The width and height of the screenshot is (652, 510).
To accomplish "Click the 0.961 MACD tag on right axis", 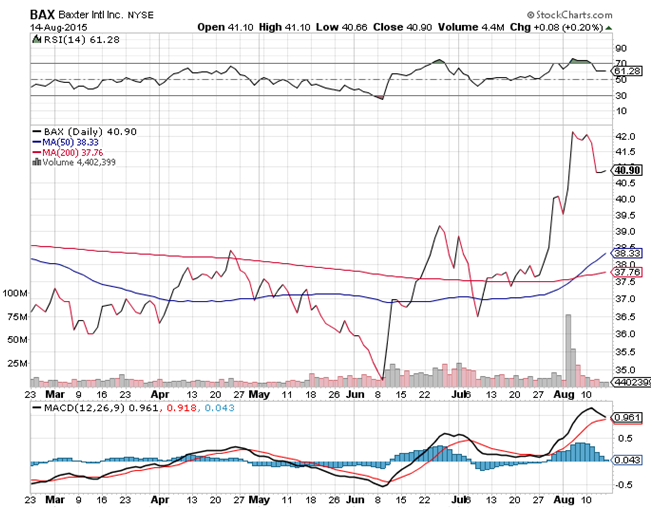I will click(x=628, y=417).
